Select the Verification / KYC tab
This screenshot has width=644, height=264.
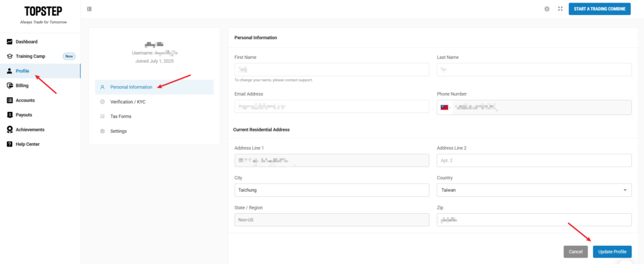(128, 101)
